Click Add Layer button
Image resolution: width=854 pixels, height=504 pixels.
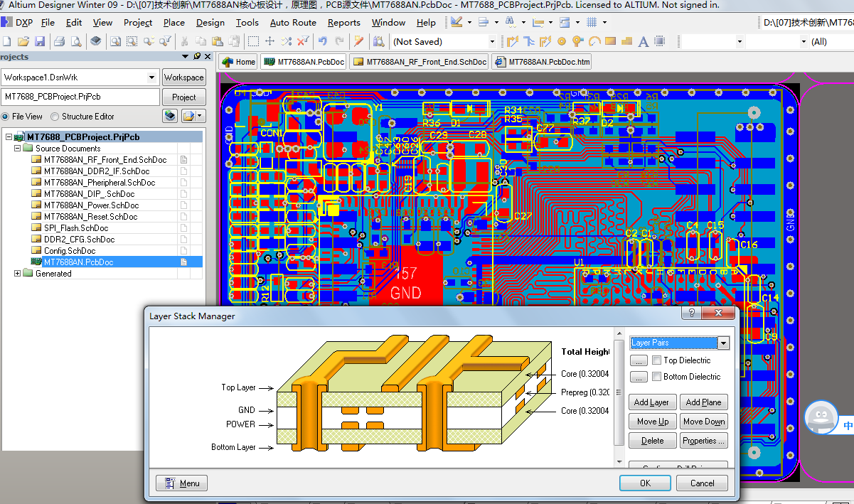(x=651, y=402)
